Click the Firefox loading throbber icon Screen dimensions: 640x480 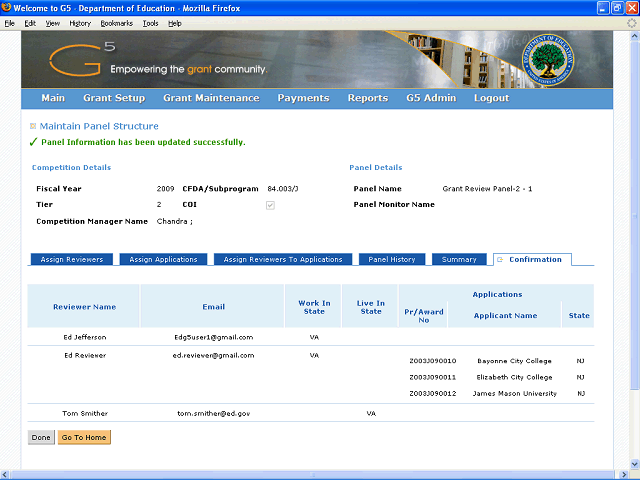[x=630, y=22]
